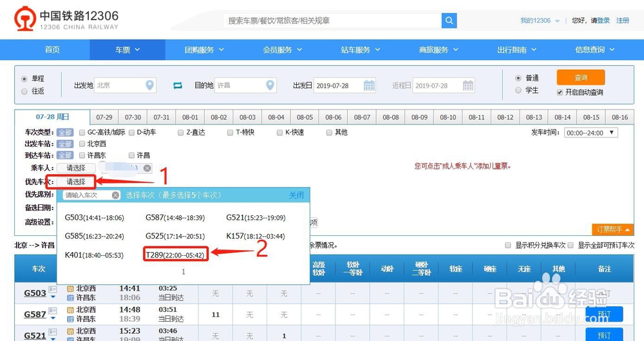The image size is (644, 341).
Task: Select the 单程 one-way radio button
Action: click(24, 79)
